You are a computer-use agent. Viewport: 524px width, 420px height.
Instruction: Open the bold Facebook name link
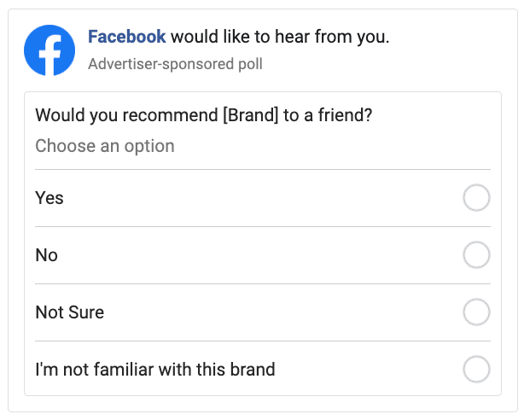coord(127,38)
